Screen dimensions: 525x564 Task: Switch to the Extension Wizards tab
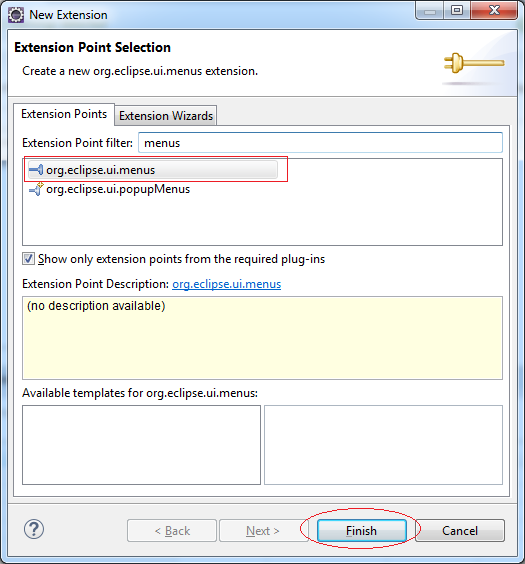(x=166, y=116)
